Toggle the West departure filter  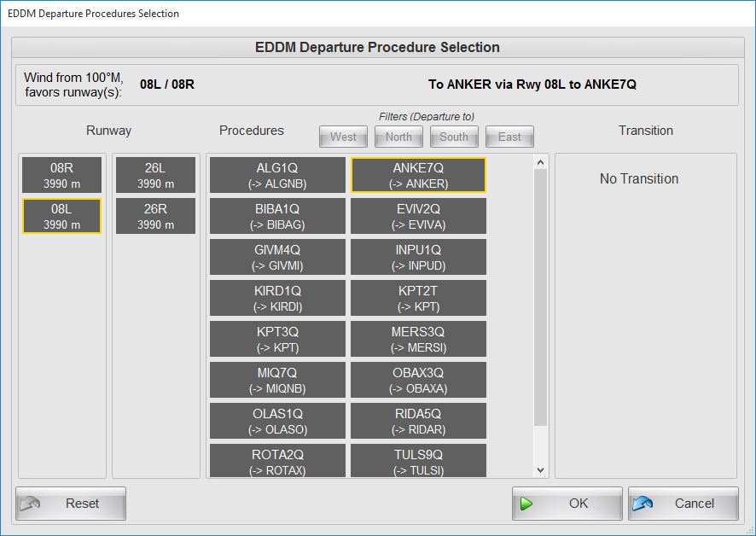click(343, 137)
